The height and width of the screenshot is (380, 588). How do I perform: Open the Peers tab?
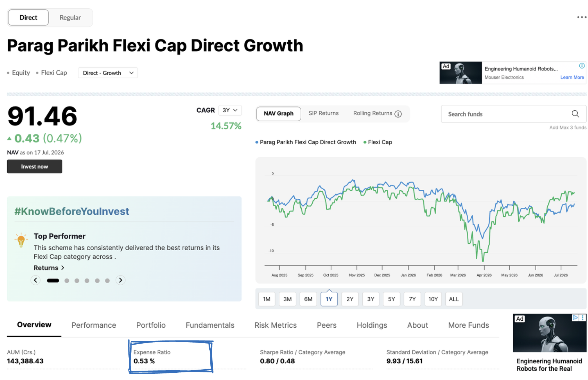click(327, 325)
